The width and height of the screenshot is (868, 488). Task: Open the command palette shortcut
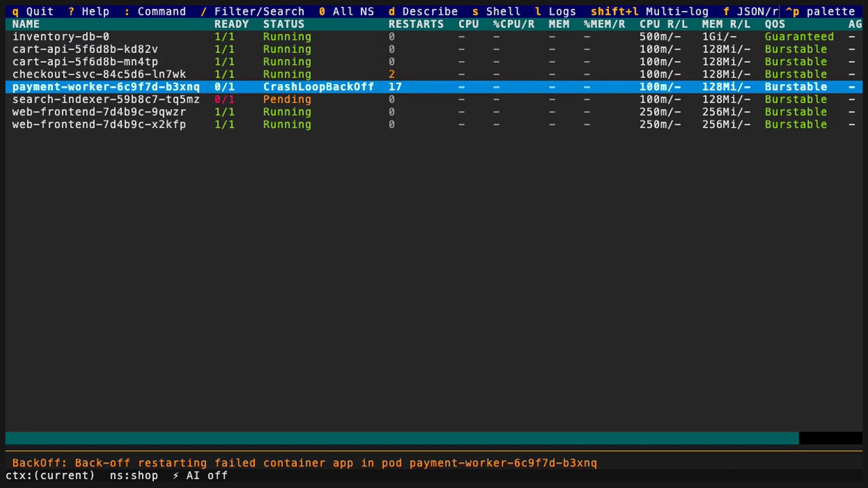point(820,12)
